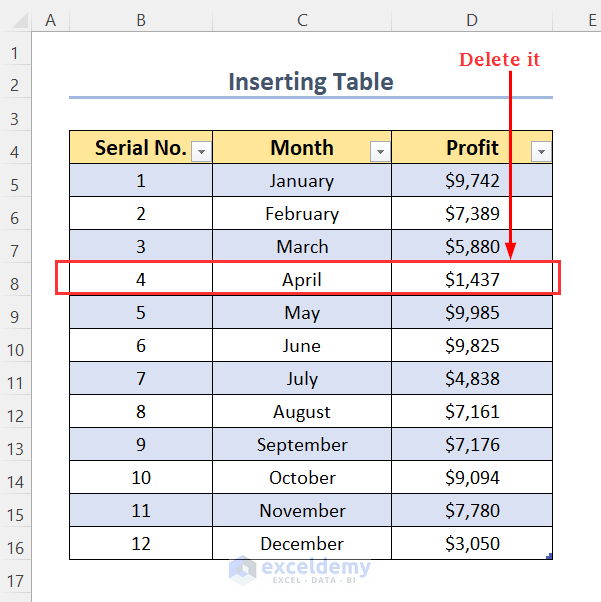The height and width of the screenshot is (602, 601).
Task: Click the $1,437 profit cell
Action: click(x=471, y=280)
